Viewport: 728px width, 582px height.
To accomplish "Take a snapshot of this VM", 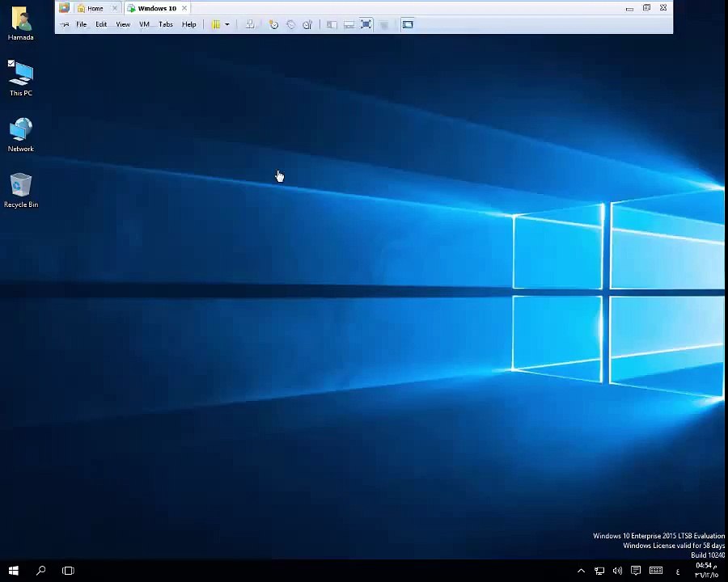I will [x=273, y=24].
